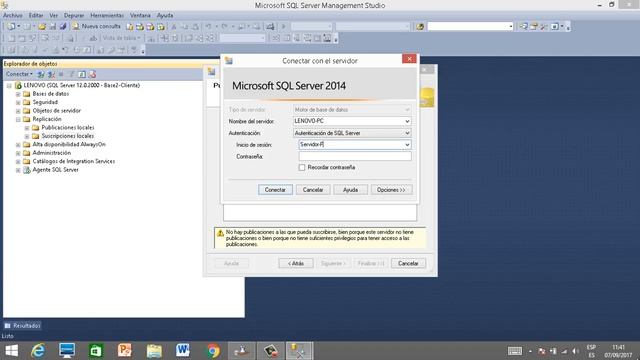The image size is (640, 360).
Task: Click the Database Engine Query icon after Nueva consulta
Action: click(x=129, y=27)
